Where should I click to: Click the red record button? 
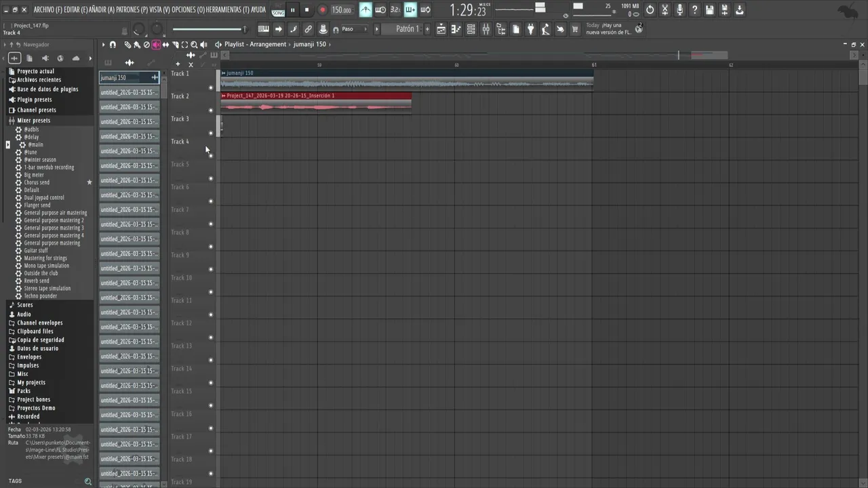[322, 10]
